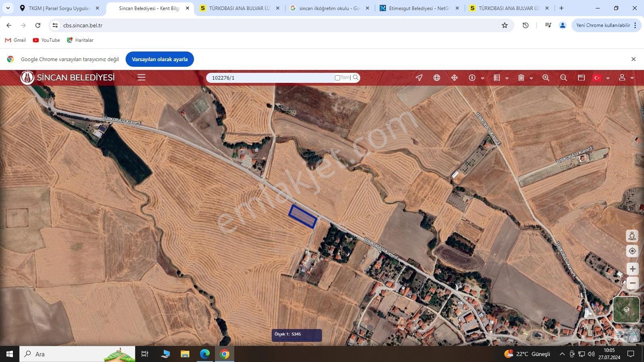Image resolution: width=644 pixels, height=362 pixels.
Task: Switch to Etimesgut Belediyesi NetGIS tab
Action: [419, 8]
